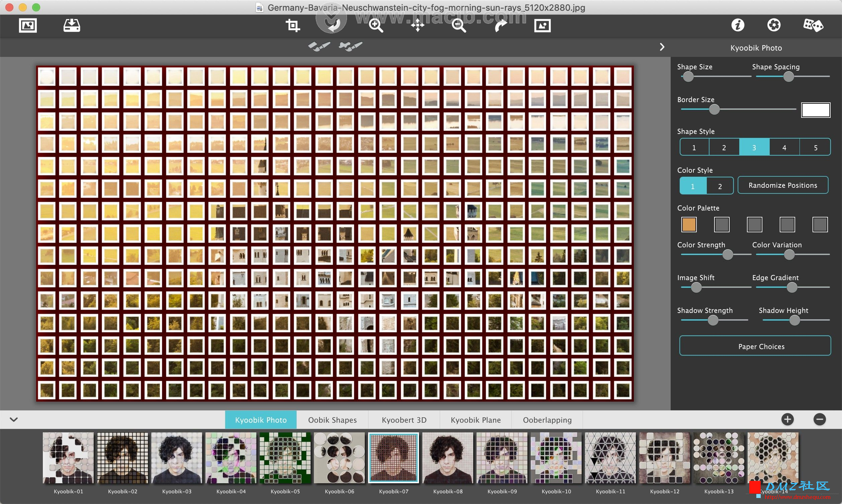The image size is (842, 504).
Task: Switch to Kyoobik Photo tab
Action: 261,420
